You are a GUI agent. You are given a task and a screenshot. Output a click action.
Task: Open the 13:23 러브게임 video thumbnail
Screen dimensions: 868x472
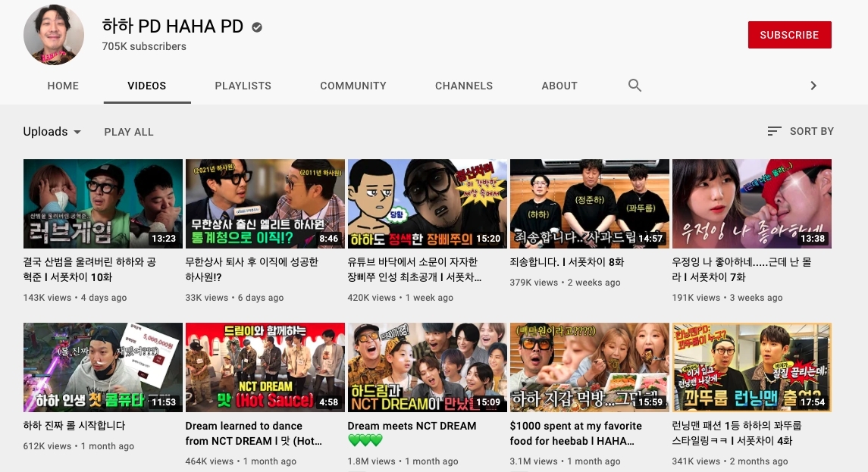tap(103, 204)
